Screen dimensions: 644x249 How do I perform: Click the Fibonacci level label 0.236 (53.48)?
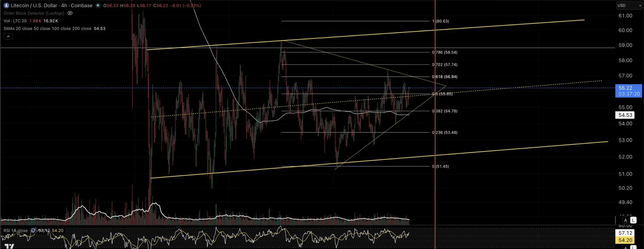point(445,132)
